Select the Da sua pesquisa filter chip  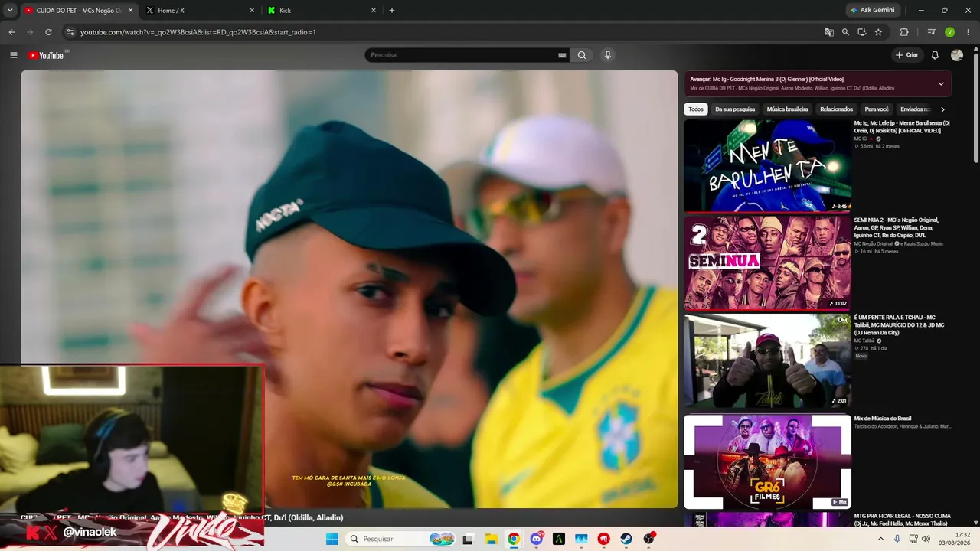735,109
